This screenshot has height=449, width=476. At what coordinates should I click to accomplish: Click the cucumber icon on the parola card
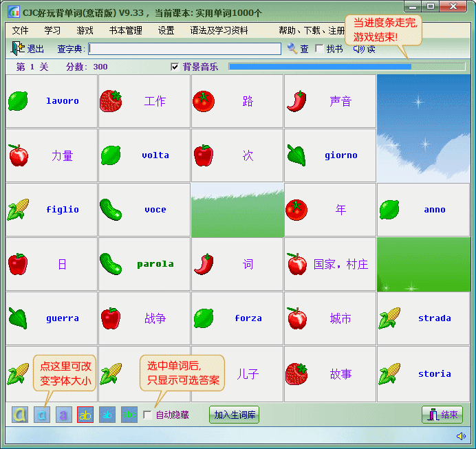tap(111, 264)
